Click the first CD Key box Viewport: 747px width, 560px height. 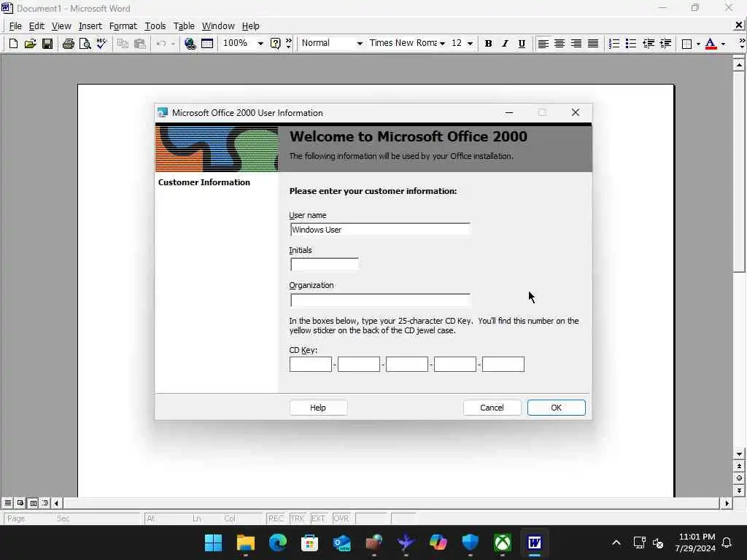pos(310,365)
